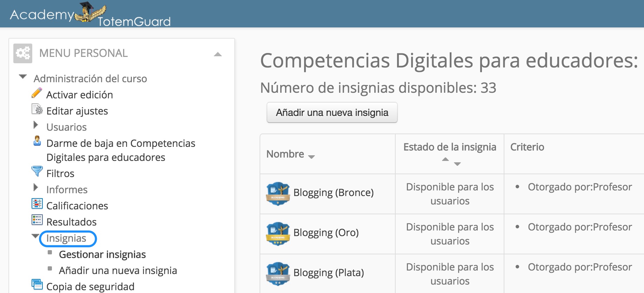
Task: Click the Filtros funnel icon
Action: [x=37, y=171]
